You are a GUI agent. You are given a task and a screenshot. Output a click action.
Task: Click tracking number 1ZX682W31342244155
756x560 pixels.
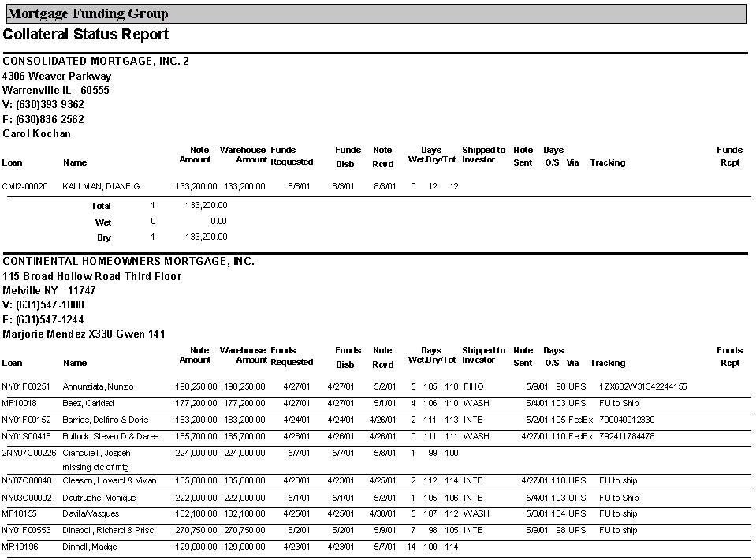[642, 387]
